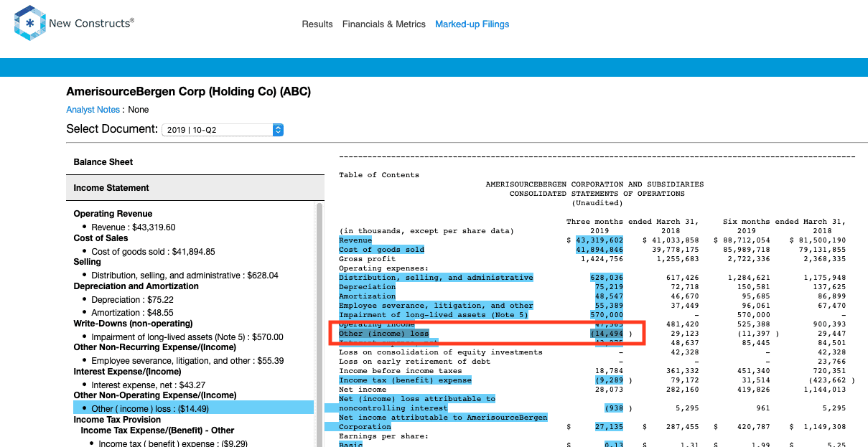Select sidebar item Income tax (benefit) expense : ($9.29)
Image resolution: width=868 pixels, height=447 pixels.
[173, 443]
